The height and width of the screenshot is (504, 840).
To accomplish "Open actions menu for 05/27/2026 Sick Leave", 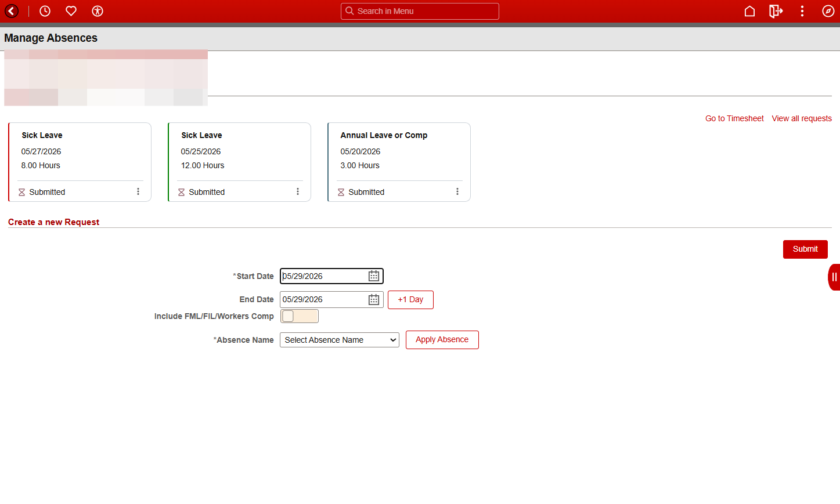I will (x=138, y=191).
